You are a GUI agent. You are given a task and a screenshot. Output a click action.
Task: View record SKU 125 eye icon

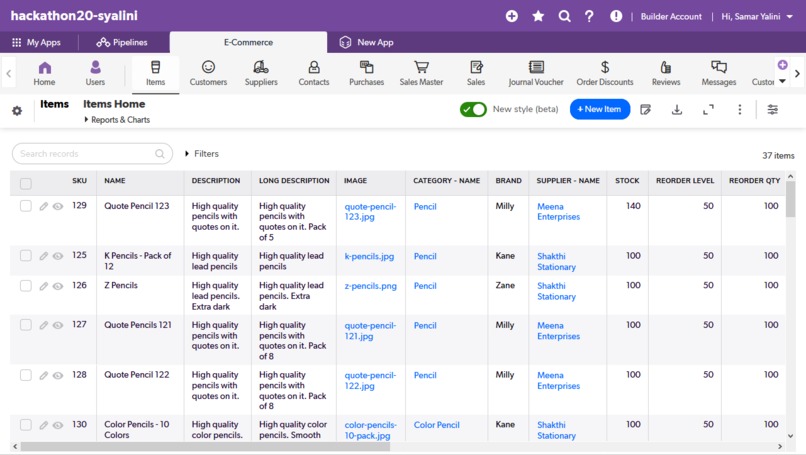point(58,256)
